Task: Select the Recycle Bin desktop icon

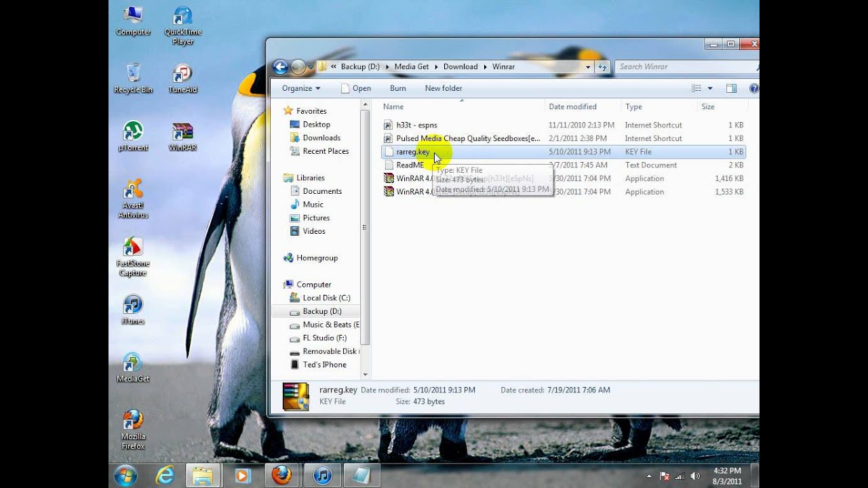Action: point(133,78)
